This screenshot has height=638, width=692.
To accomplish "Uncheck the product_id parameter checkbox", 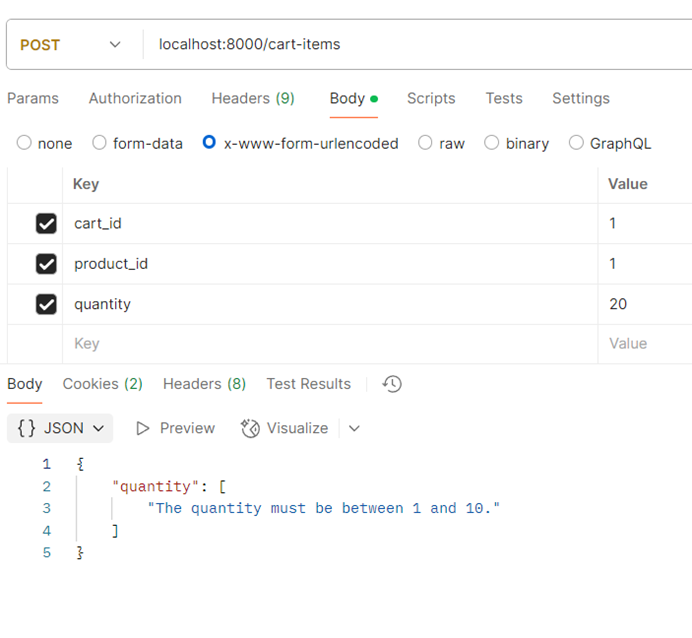I will pyautogui.click(x=46, y=264).
